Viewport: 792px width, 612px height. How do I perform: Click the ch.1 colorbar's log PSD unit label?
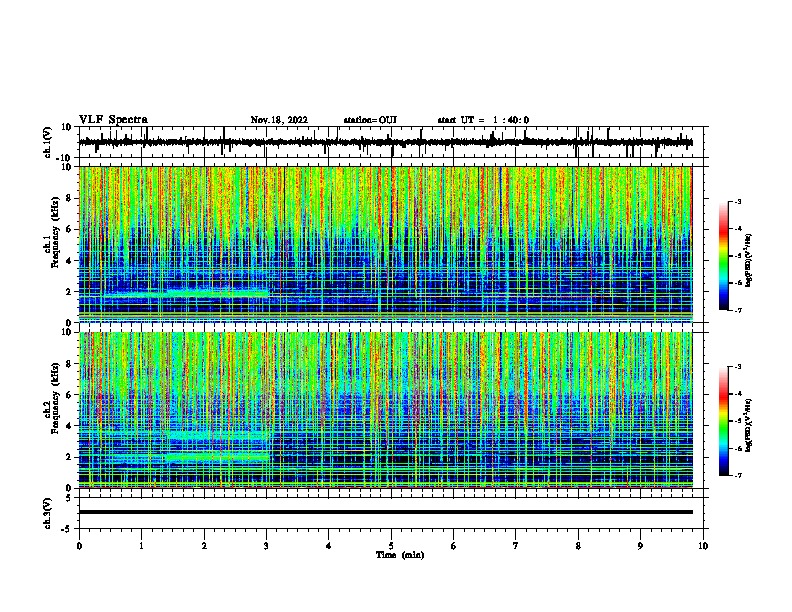tap(748, 261)
